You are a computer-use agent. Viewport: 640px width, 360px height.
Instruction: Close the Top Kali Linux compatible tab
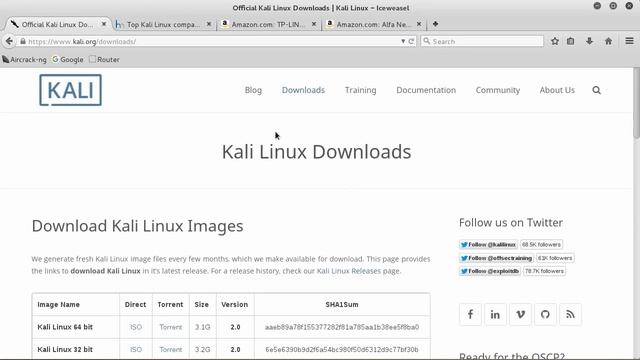(x=209, y=24)
